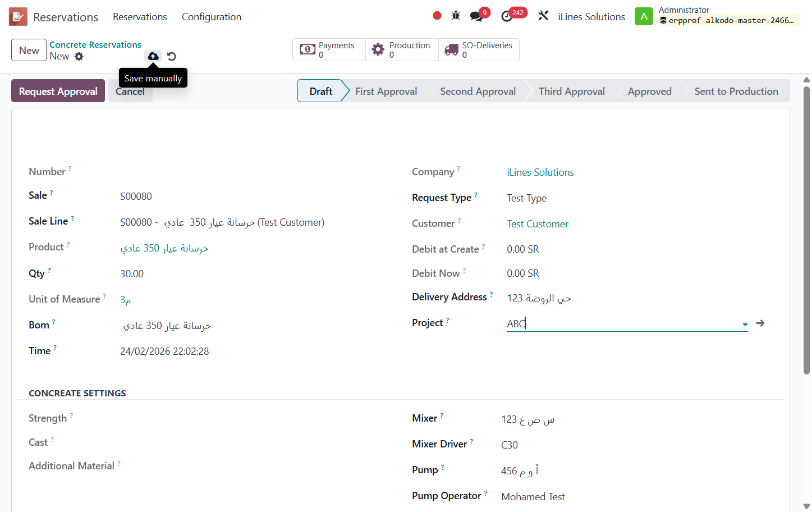Select the Approved stage
This screenshot has width=812, height=512.
tap(649, 91)
